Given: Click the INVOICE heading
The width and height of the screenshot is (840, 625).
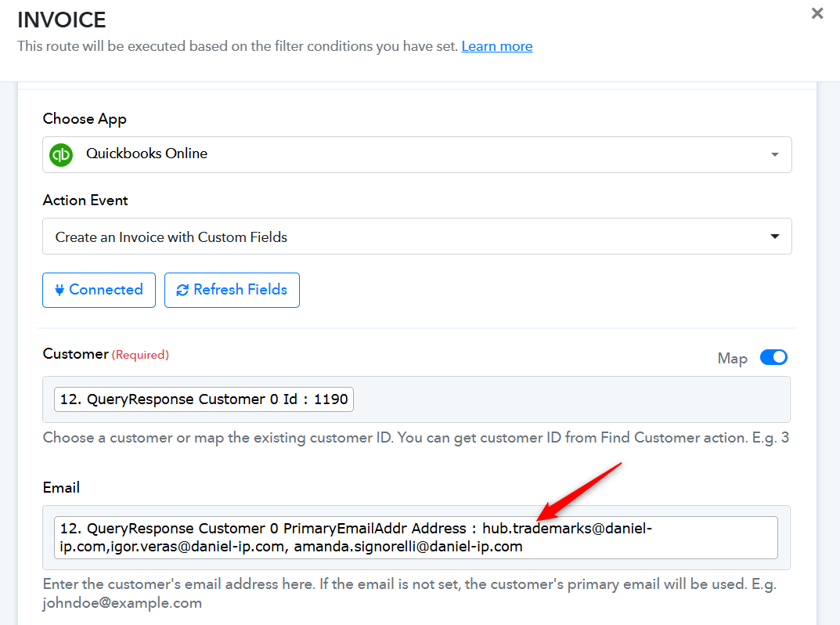Looking at the screenshot, I should coord(62,20).
